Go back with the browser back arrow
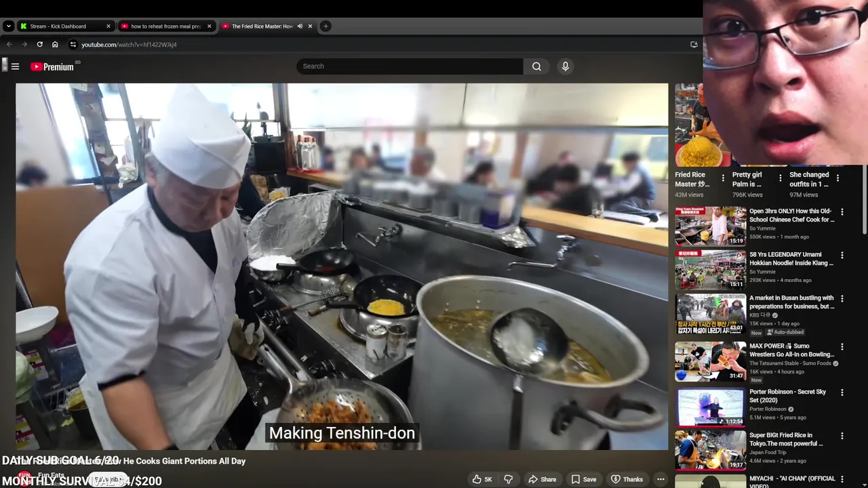The width and height of the screenshot is (868, 488). click(x=9, y=45)
